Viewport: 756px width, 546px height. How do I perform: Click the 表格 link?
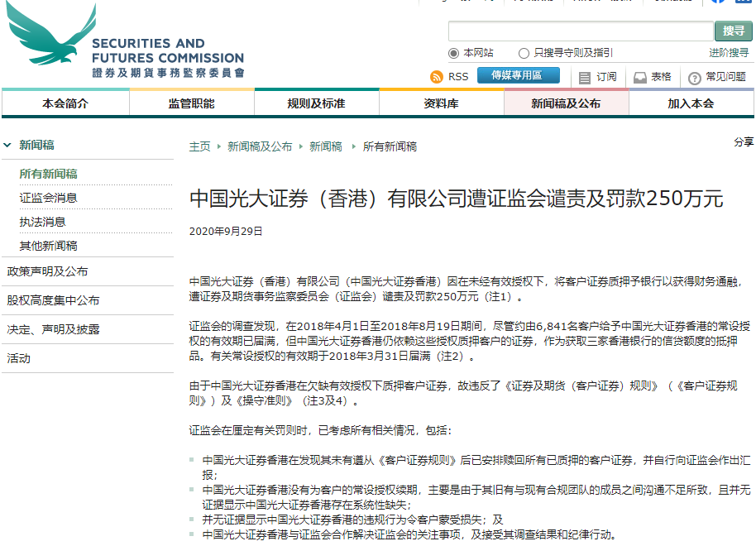click(x=661, y=77)
